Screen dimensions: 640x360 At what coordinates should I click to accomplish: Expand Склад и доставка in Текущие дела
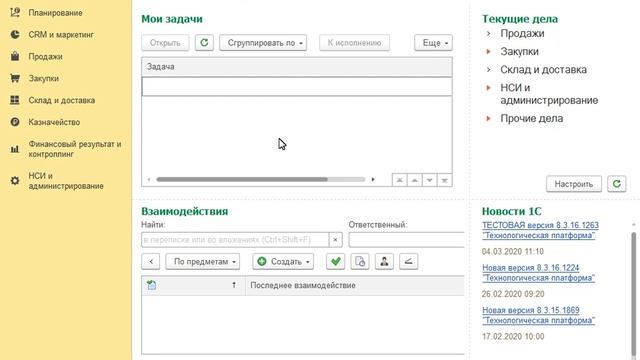click(x=488, y=69)
